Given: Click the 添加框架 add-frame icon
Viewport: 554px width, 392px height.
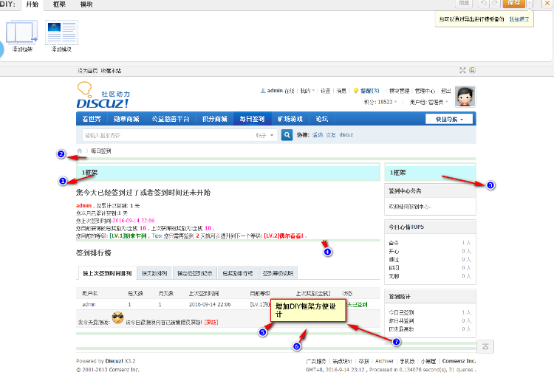Looking at the screenshot, I should click(x=22, y=35).
